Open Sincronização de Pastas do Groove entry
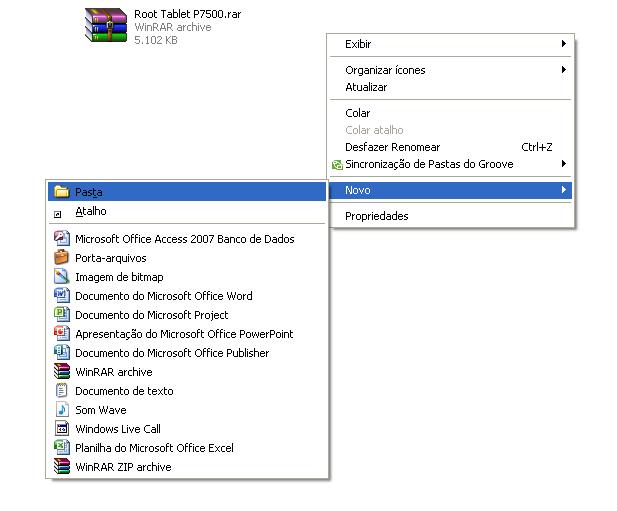 pos(450,164)
